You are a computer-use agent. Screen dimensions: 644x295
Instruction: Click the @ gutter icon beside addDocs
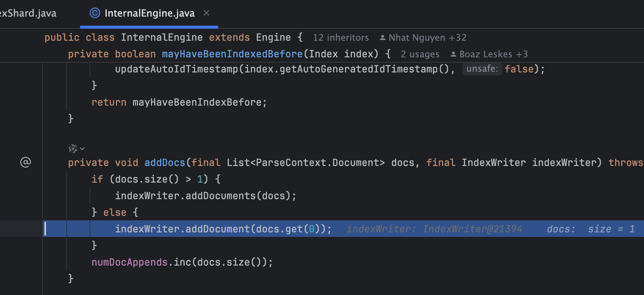tap(26, 162)
